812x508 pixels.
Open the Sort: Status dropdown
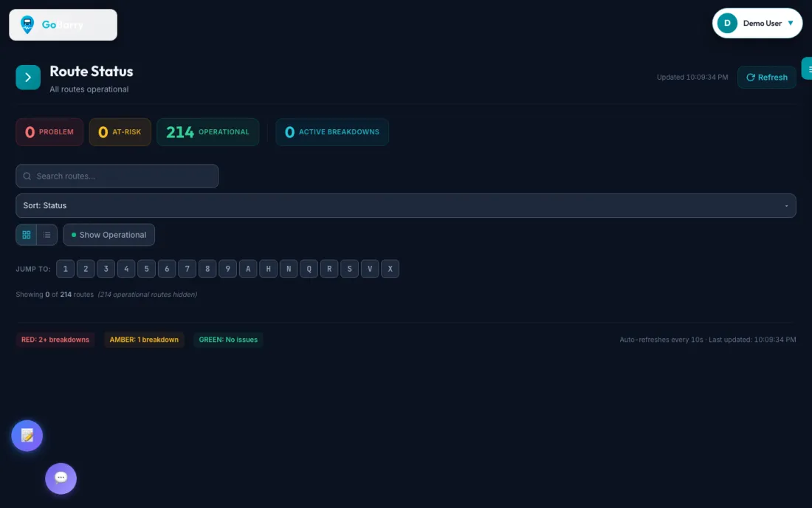(x=405, y=205)
